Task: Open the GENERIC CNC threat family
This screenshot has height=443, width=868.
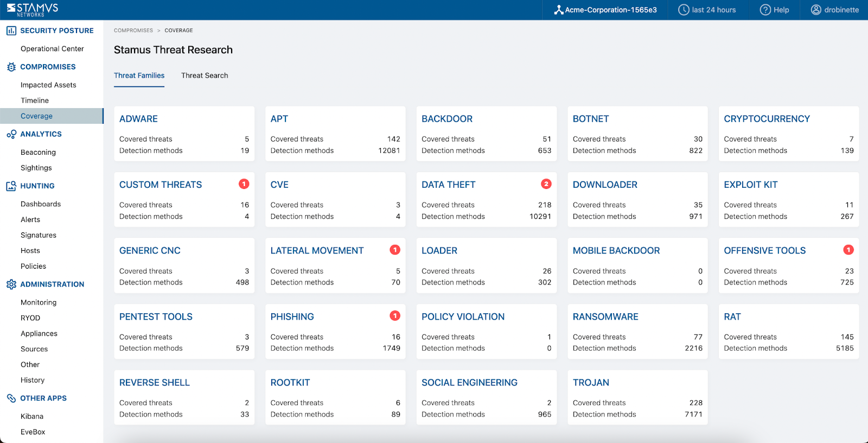Action: [184, 265]
